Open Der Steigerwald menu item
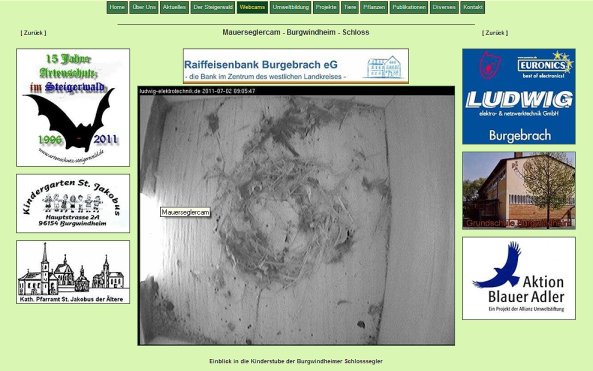Viewport: 593px width, 371px height. tap(213, 8)
